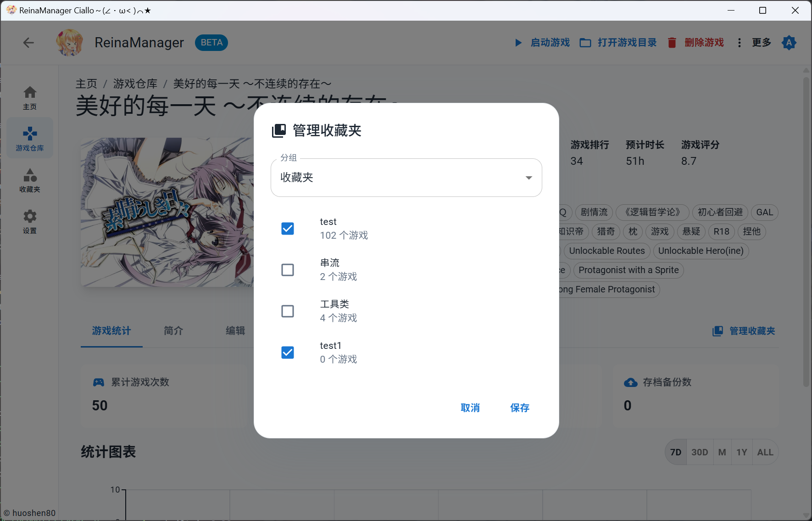Click the 预计时长 value 51h
Screen dimensions: 812x521
pos(635,161)
